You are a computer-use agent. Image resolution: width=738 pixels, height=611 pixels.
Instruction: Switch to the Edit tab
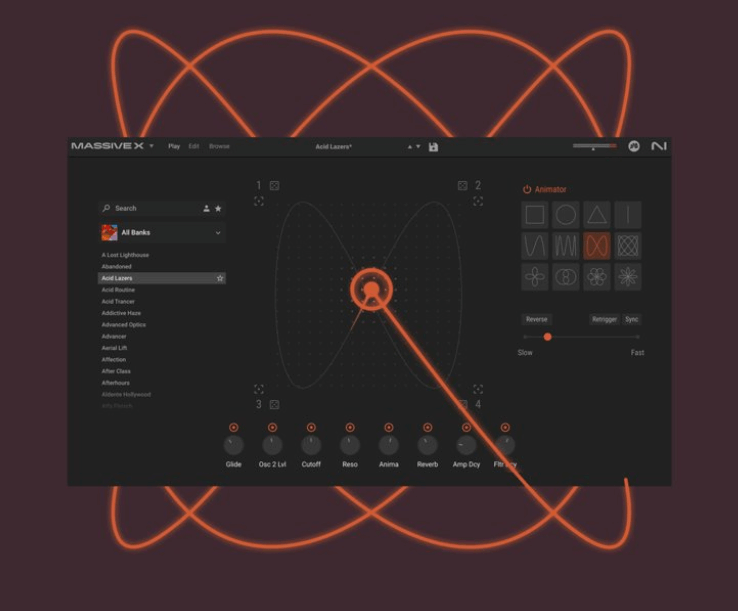pos(194,147)
